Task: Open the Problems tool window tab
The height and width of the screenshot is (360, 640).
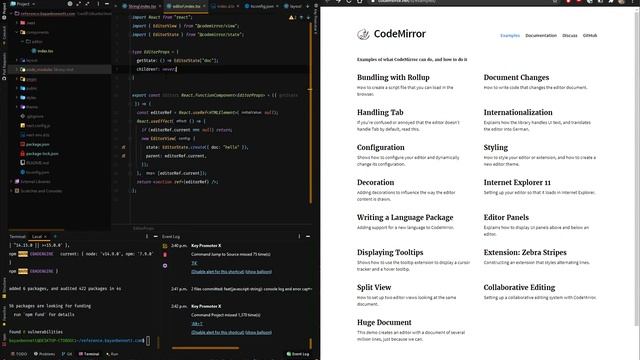Action: click(44, 354)
